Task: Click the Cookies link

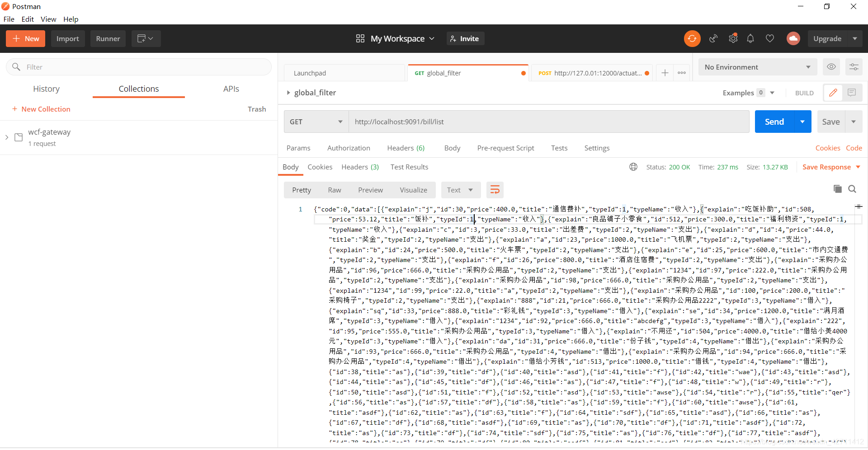Action: [x=827, y=148]
